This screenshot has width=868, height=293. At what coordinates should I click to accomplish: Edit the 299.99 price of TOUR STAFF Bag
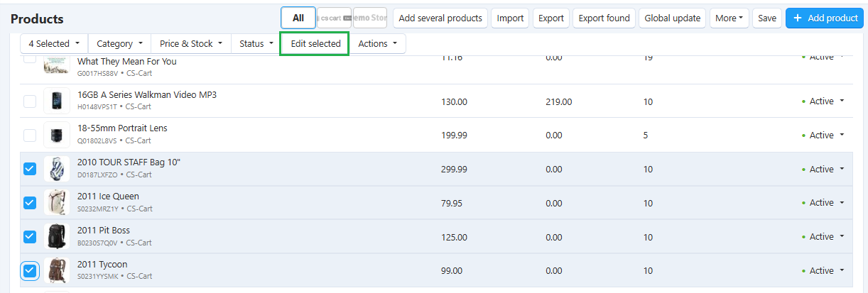(x=455, y=169)
